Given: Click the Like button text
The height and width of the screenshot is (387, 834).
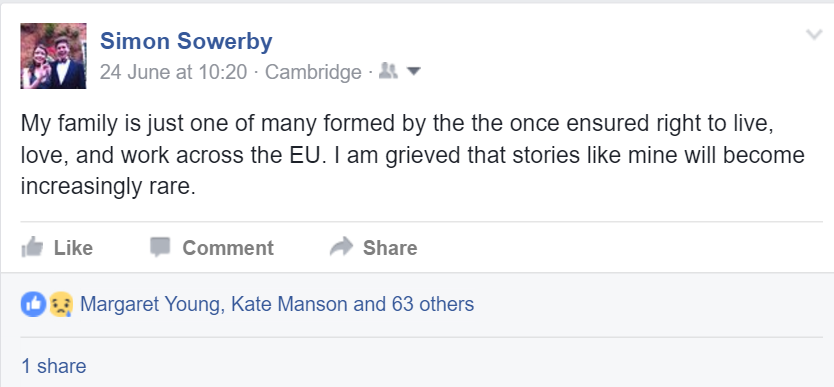Looking at the screenshot, I should 73,248.
